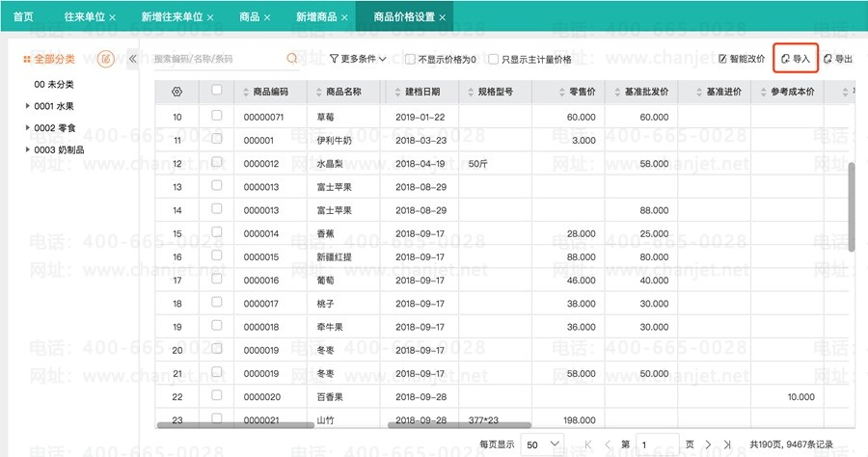Close the 商品价格设置 tab

443,17
